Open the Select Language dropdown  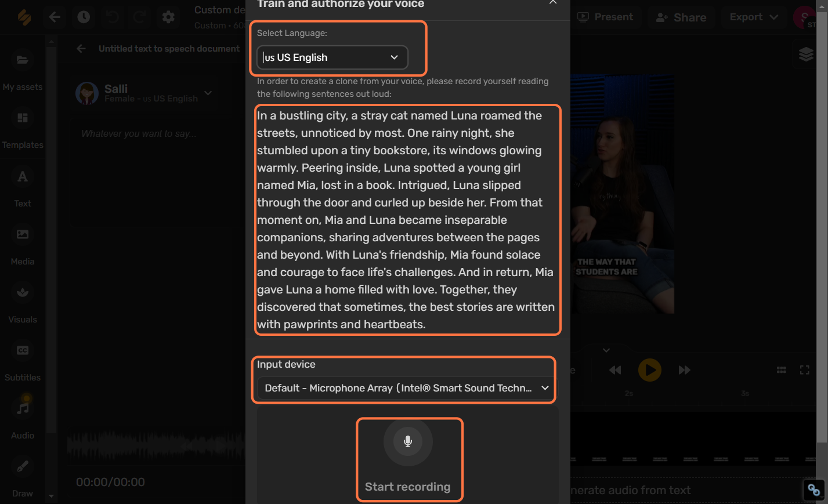click(332, 57)
